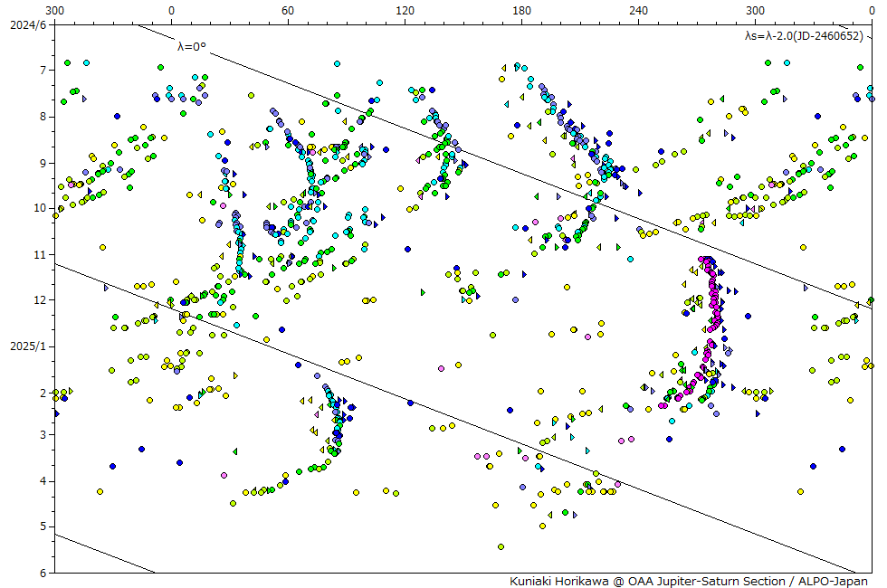887x588 pixels.
Task: Select month 10 on the left axis
Action: pyautogui.click(x=40, y=207)
